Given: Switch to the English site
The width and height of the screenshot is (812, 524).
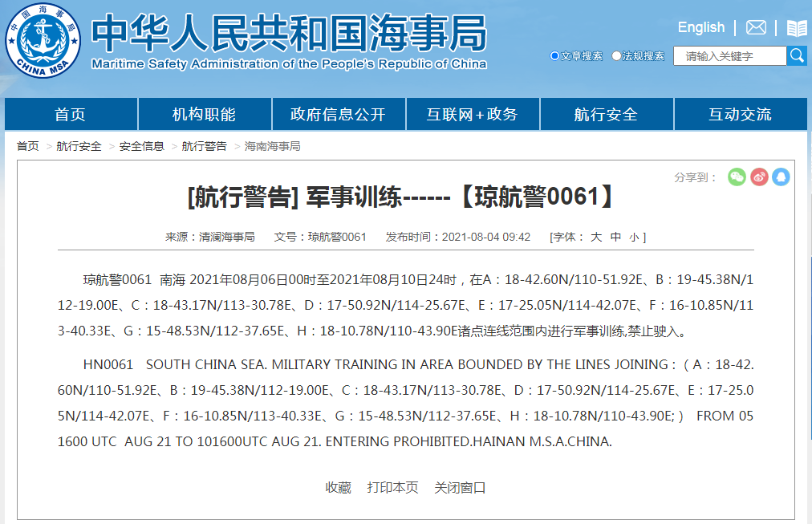Looking at the screenshot, I should click(701, 27).
